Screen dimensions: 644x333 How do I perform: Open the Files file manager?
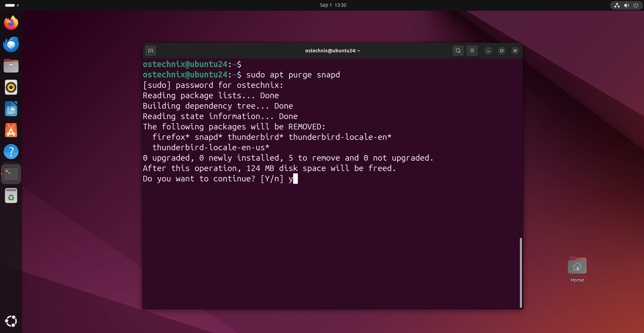pyautogui.click(x=11, y=66)
